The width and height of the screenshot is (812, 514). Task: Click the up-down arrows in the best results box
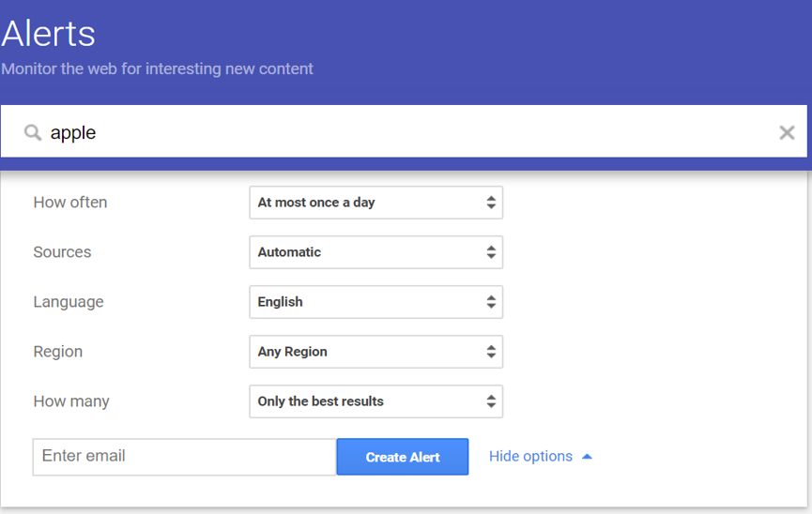point(491,401)
